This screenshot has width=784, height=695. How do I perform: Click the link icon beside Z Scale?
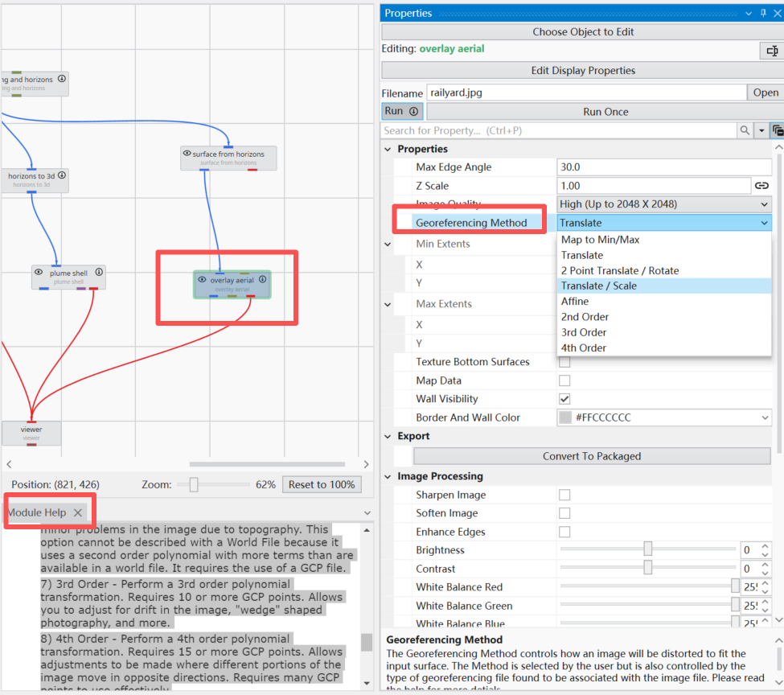click(761, 186)
